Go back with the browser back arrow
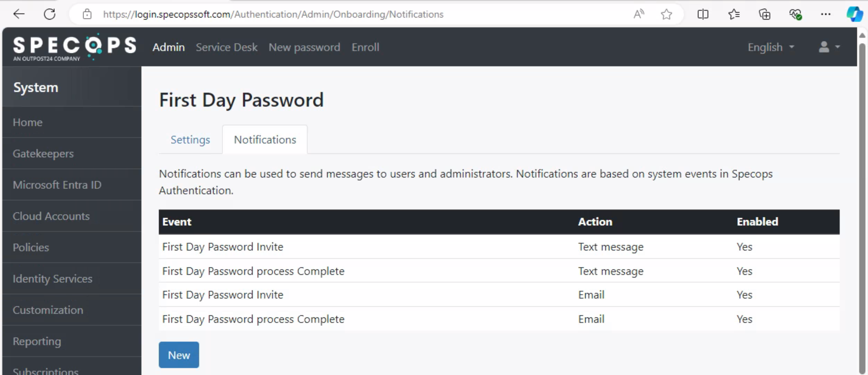Viewport: 868px width, 375px height. coord(19,14)
